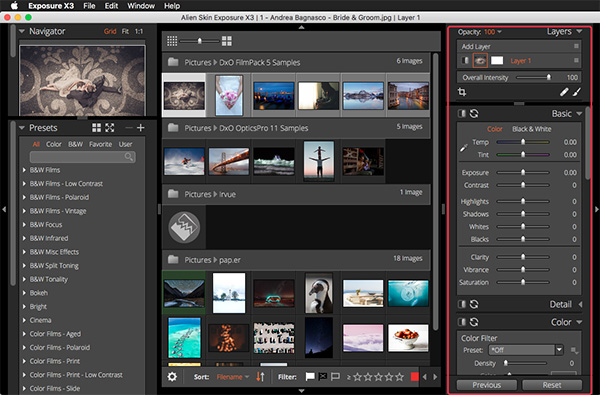The image size is (600, 395).
Task: Click Add Layer
Action: 476,46
